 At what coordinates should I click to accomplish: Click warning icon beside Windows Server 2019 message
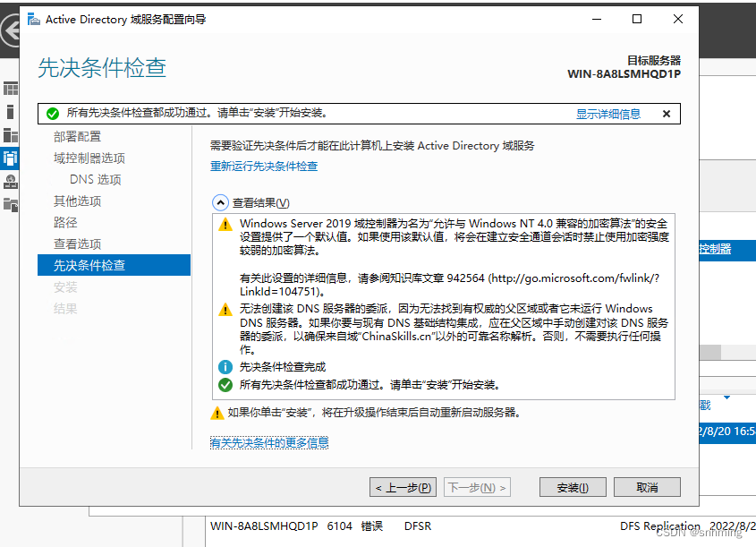225,225
